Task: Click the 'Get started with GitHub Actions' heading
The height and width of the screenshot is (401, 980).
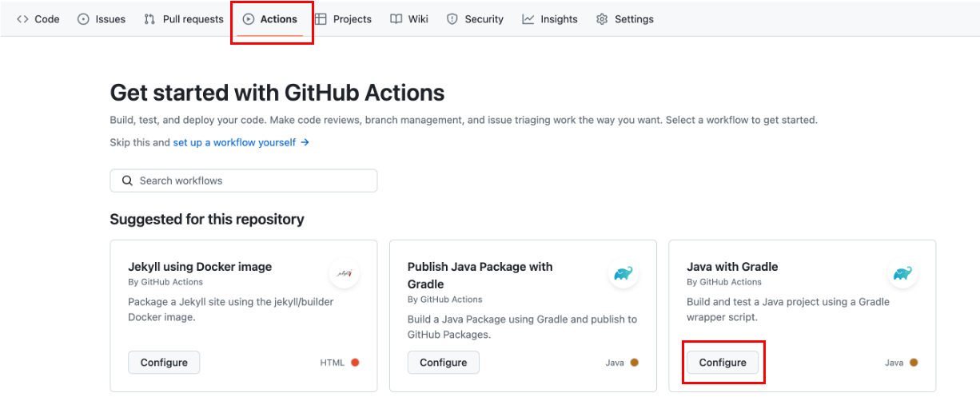Action: [x=277, y=93]
